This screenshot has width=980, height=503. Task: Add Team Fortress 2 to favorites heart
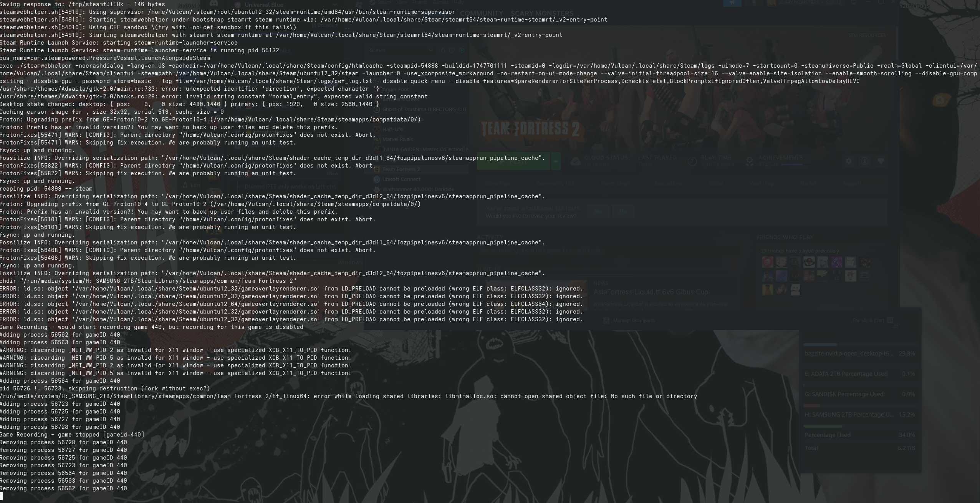click(881, 161)
